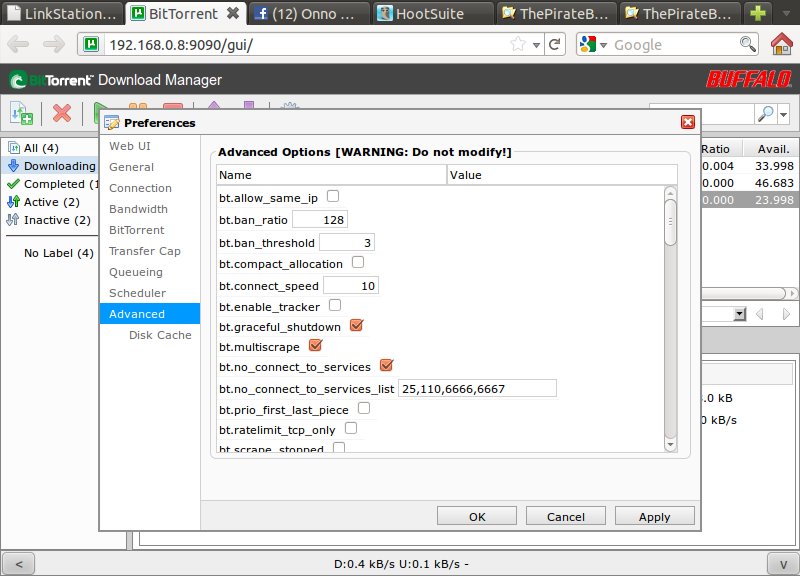The height and width of the screenshot is (576, 800).
Task: Click the Apply button
Action: [x=654, y=516]
